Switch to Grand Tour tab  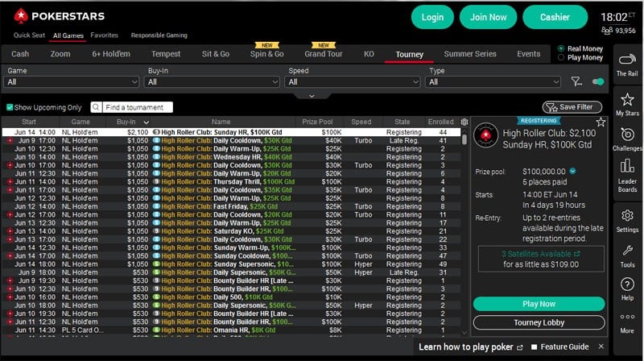324,54
